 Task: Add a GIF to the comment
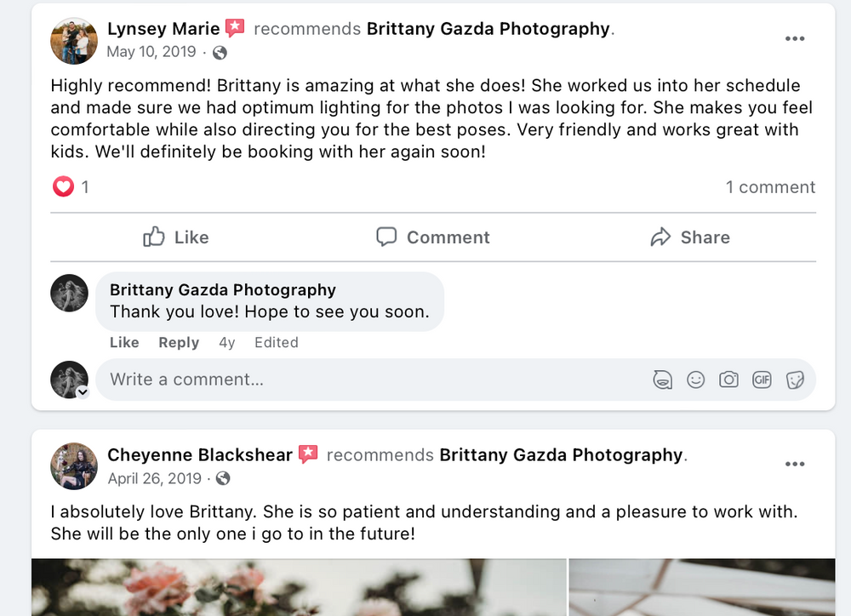point(762,380)
